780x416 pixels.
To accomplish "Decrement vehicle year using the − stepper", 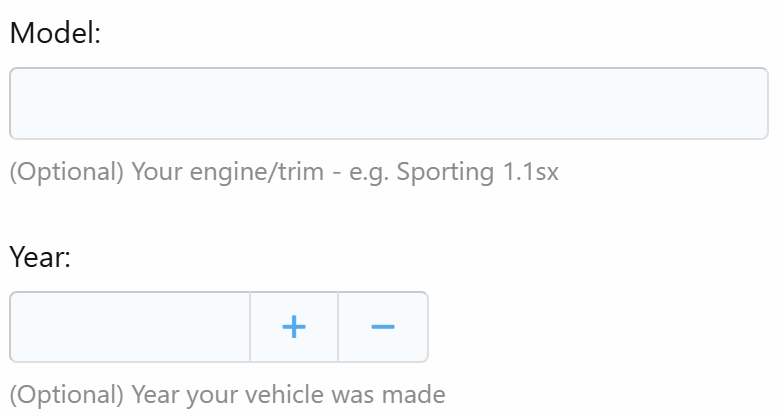I will click(x=383, y=327).
